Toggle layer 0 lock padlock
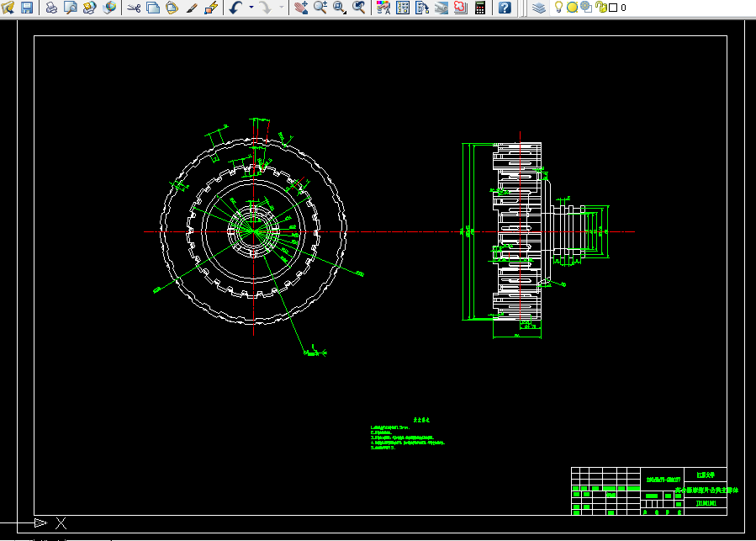Viewport: 756px width, 541px height. coord(600,7)
